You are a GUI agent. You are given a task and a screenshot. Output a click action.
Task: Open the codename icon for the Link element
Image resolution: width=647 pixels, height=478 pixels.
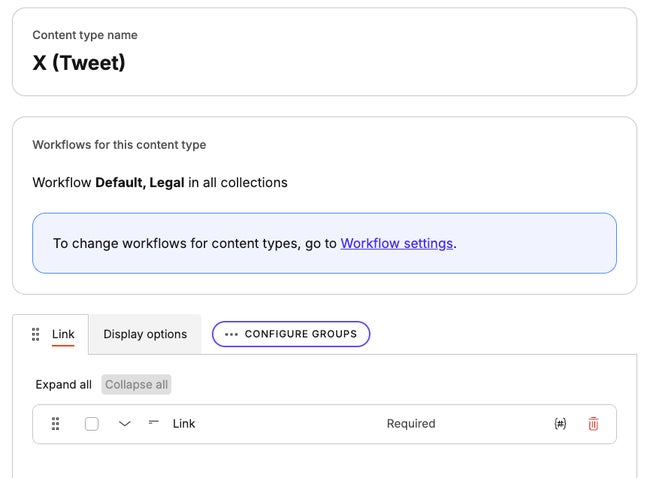pos(560,424)
